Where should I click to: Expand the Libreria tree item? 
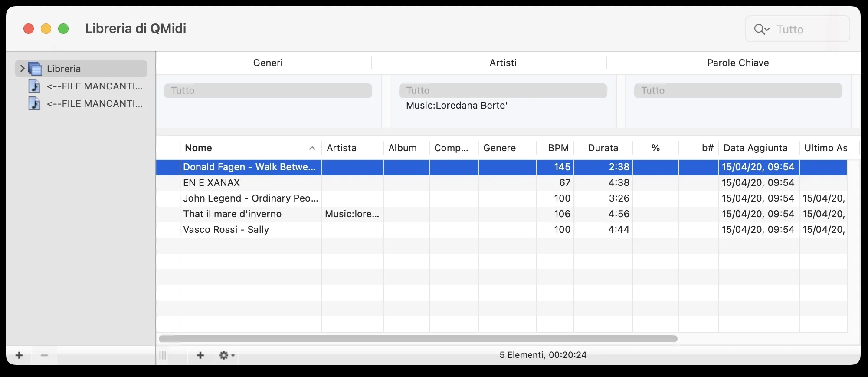click(x=22, y=69)
